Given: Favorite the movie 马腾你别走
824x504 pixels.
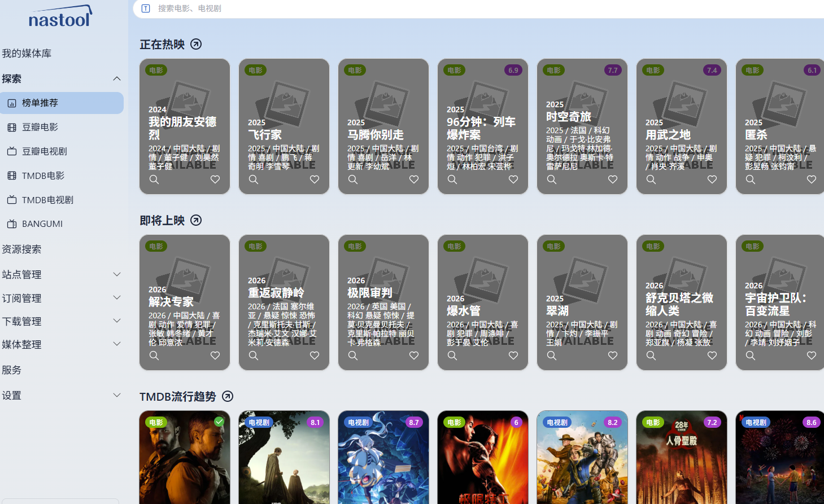Looking at the screenshot, I should click(413, 179).
